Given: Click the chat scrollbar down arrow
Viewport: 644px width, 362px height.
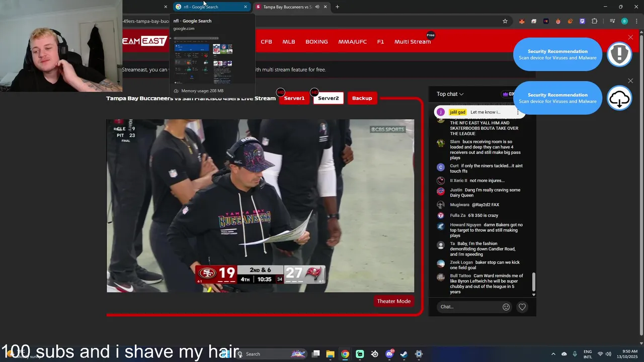Looking at the screenshot, I should tap(534, 295).
